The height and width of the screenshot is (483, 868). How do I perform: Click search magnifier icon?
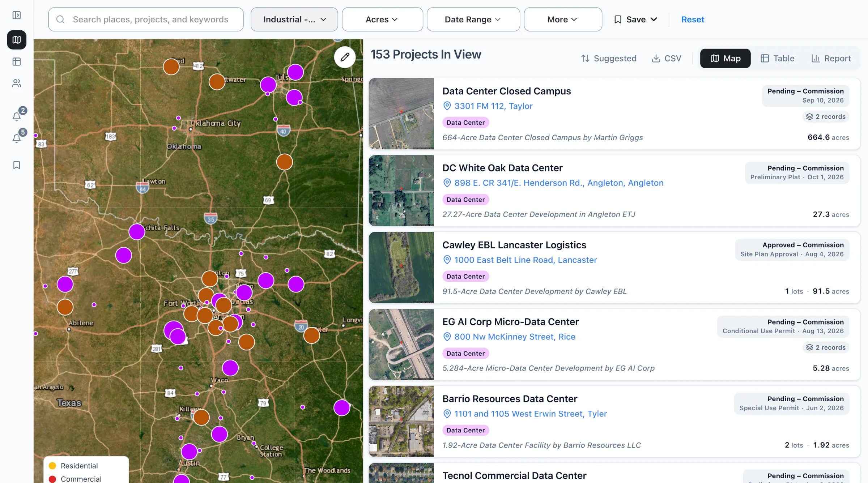click(x=60, y=20)
